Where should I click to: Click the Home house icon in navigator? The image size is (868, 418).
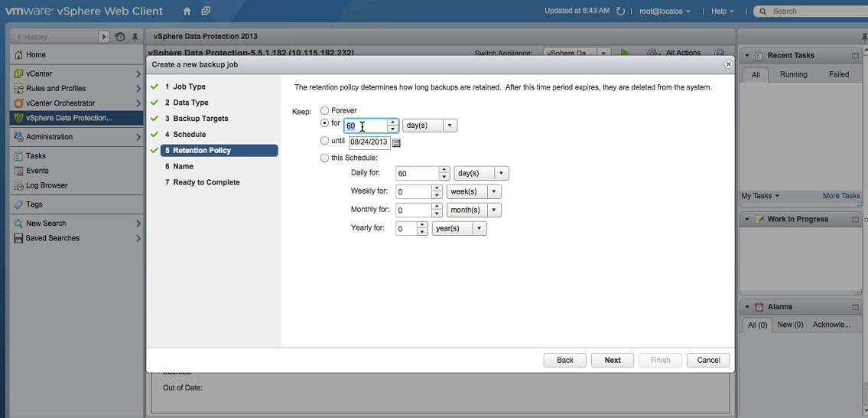(19, 55)
